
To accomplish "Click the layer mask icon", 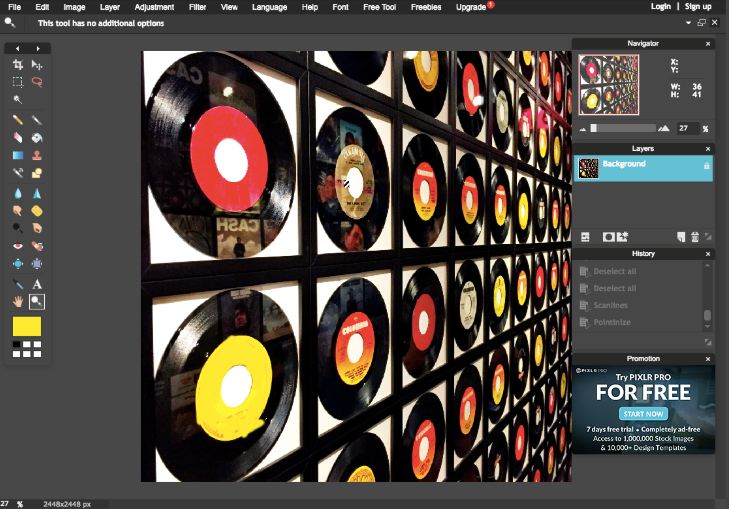I will (607, 237).
